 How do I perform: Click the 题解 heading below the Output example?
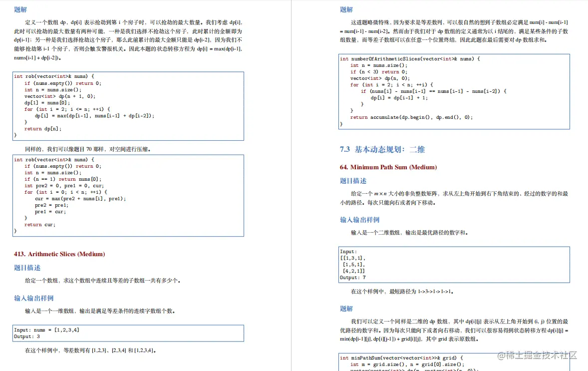point(346,308)
